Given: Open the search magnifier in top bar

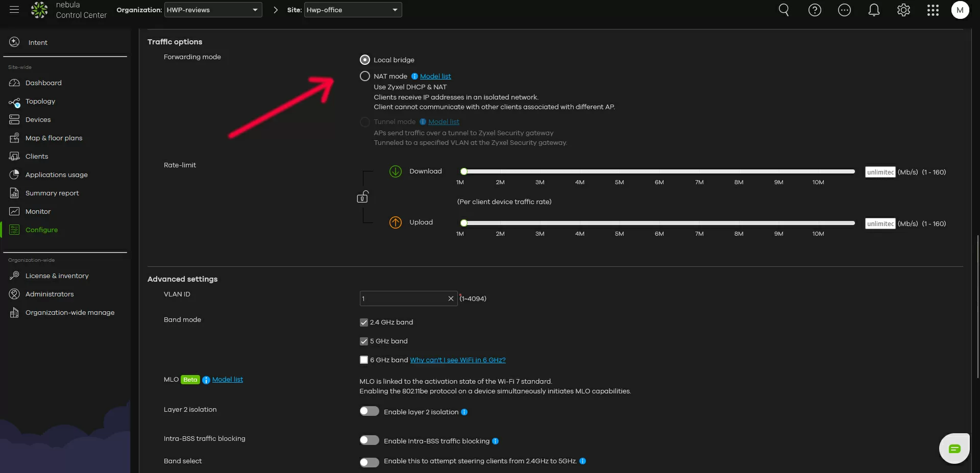Looking at the screenshot, I should (783, 10).
